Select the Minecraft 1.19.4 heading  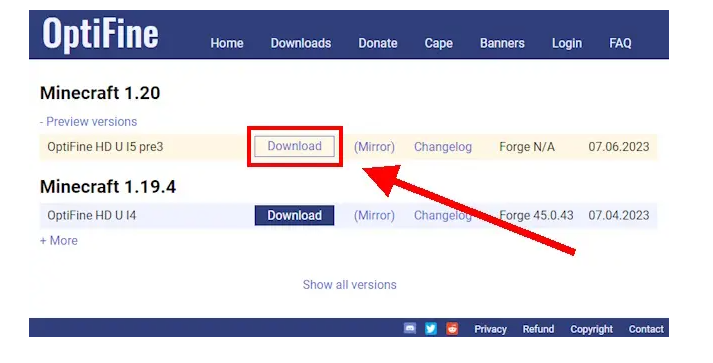108,187
